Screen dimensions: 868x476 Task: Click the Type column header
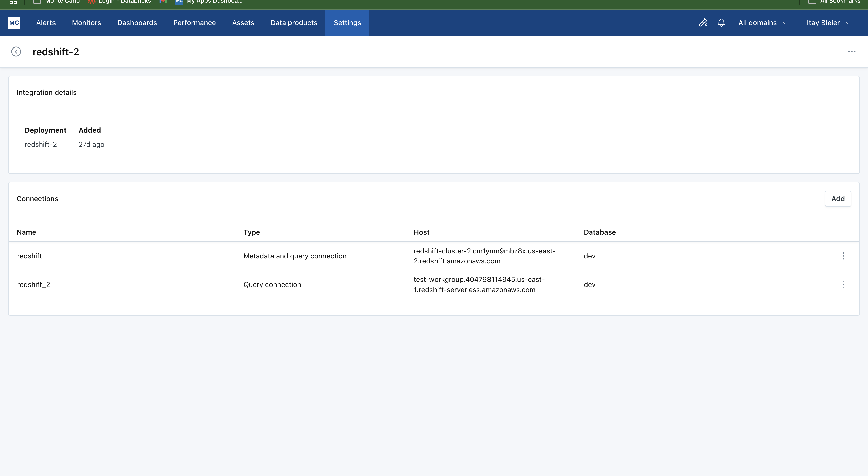(x=252, y=232)
